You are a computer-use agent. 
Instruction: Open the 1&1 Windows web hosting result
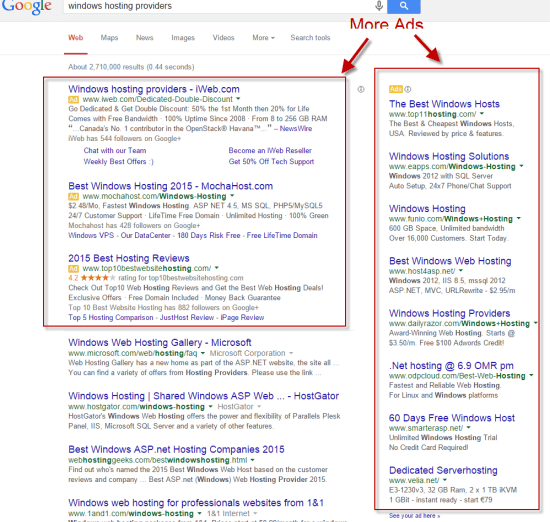[196, 503]
